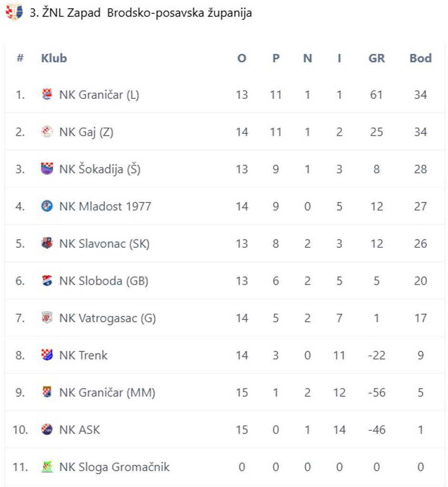This screenshot has height=487, width=448.
Task: Click the NK Sloga Gromačnik club crest
Action: click(x=47, y=466)
